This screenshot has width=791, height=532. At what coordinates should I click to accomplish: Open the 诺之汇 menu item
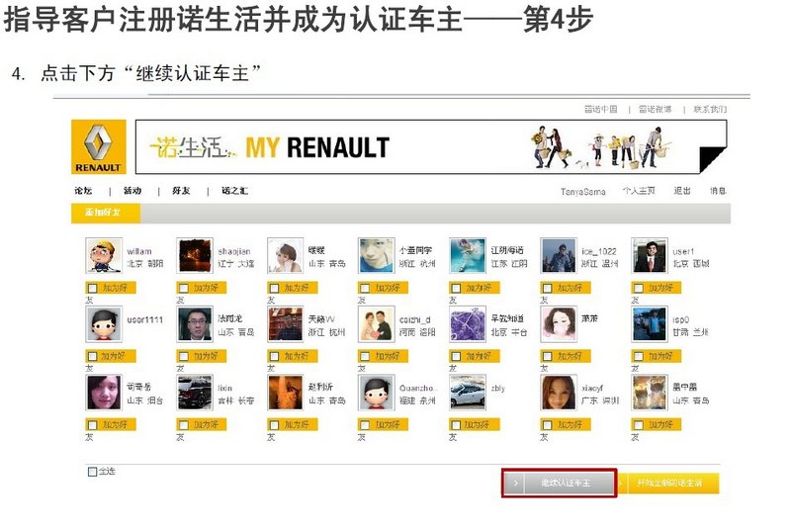[235, 191]
